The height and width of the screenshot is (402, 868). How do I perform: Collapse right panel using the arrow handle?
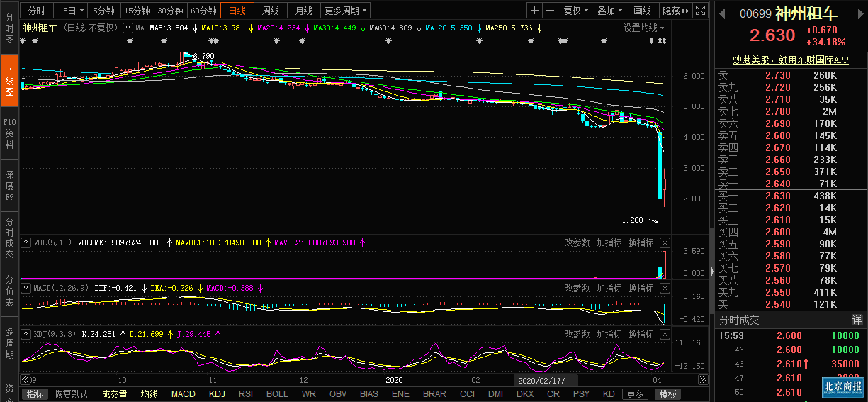pyautogui.click(x=712, y=271)
